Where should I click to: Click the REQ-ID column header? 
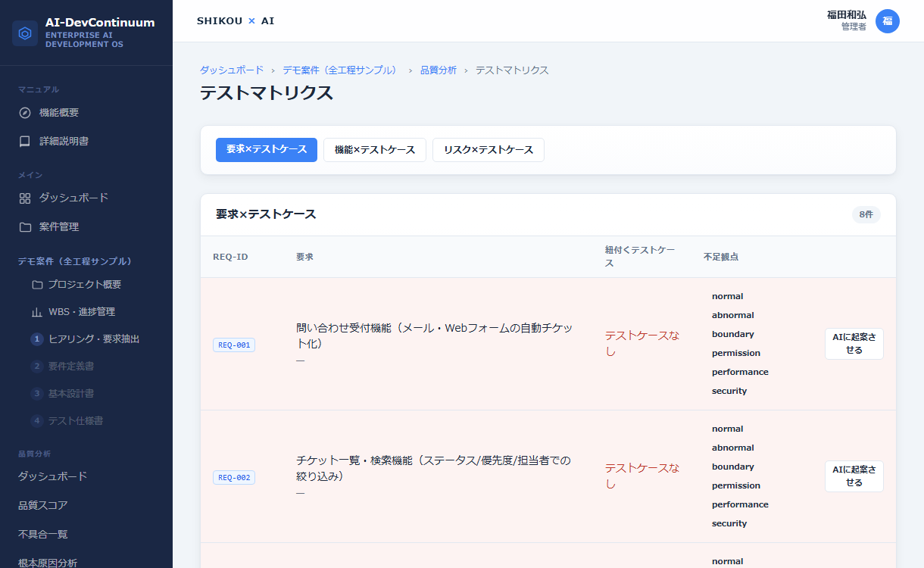230,257
